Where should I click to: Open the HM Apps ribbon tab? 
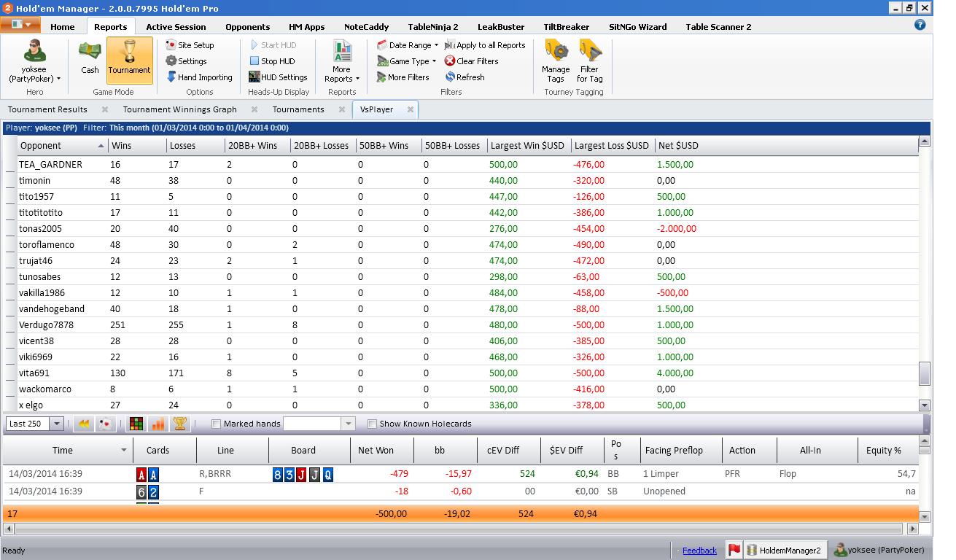[x=306, y=27]
